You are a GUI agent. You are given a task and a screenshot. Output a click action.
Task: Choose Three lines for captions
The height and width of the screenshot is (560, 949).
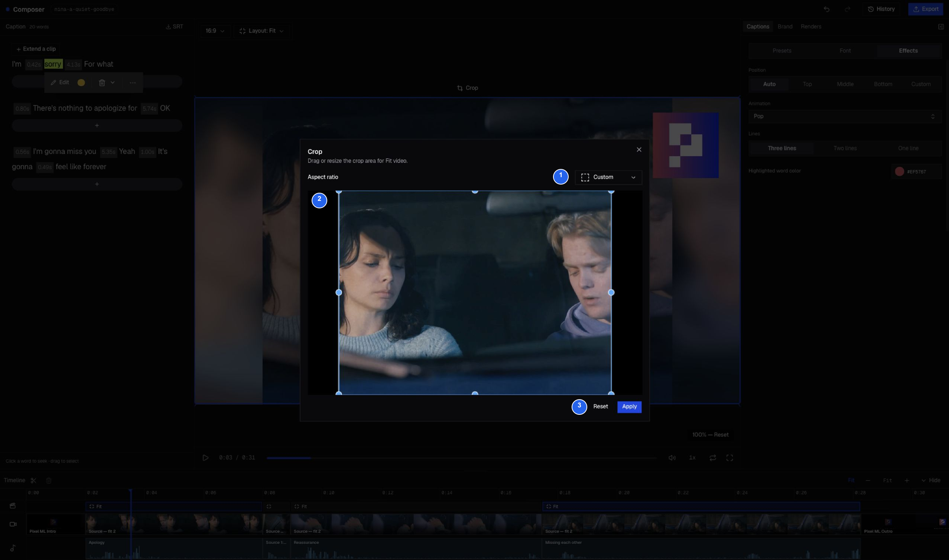[x=782, y=148]
